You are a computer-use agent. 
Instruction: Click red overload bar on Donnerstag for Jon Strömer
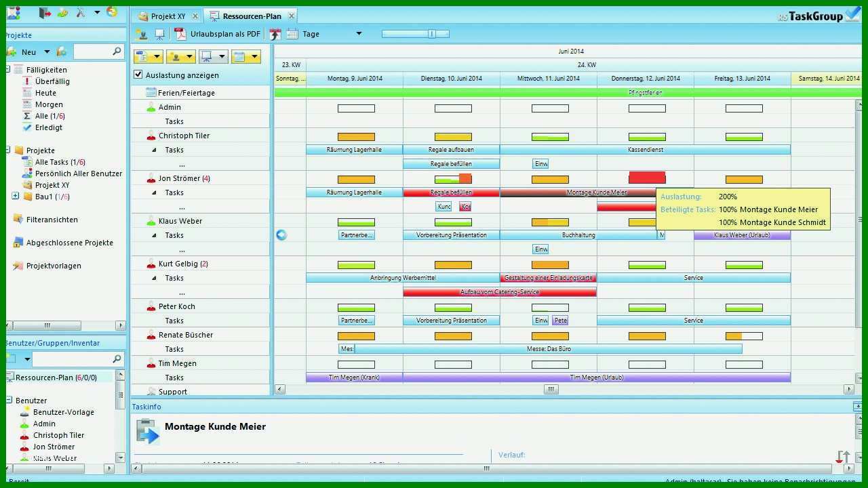(x=647, y=178)
